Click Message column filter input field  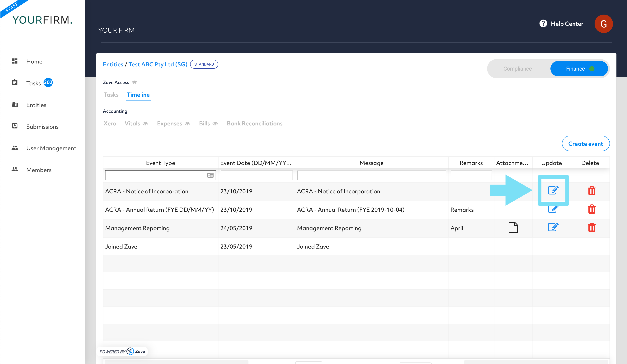tap(371, 175)
